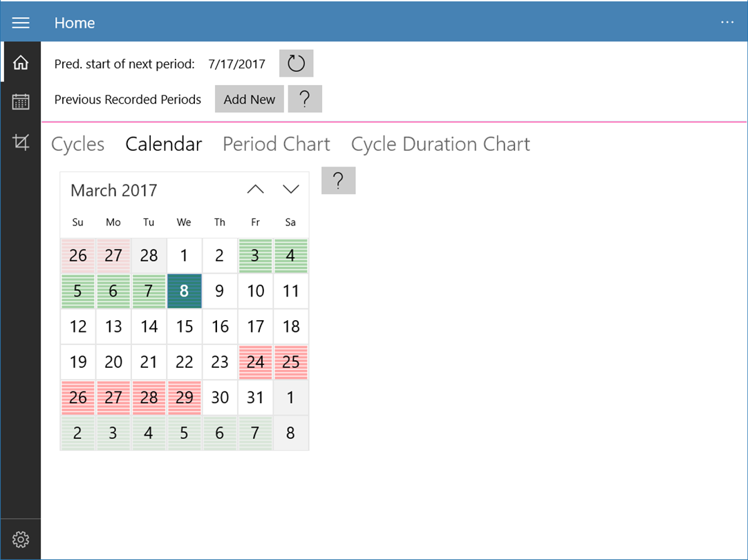
Task: Switch to the Cycles tab
Action: click(x=78, y=144)
